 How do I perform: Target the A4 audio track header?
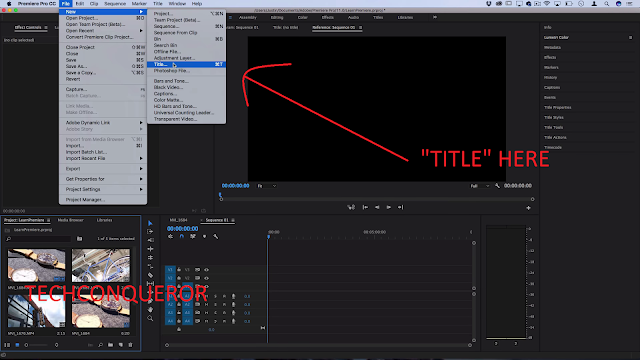(187, 321)
